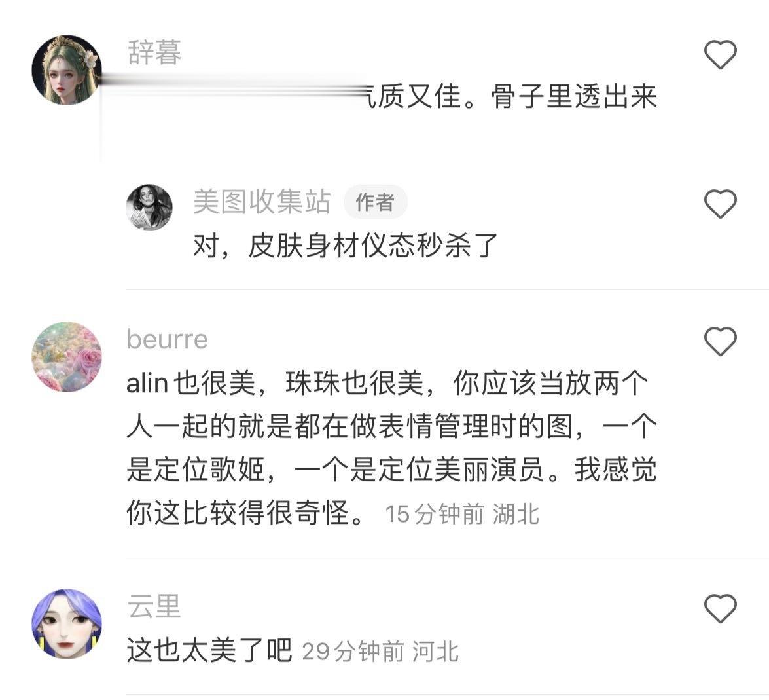Open the 美图收集站 grayscale avatar

(x=150, y=207)
